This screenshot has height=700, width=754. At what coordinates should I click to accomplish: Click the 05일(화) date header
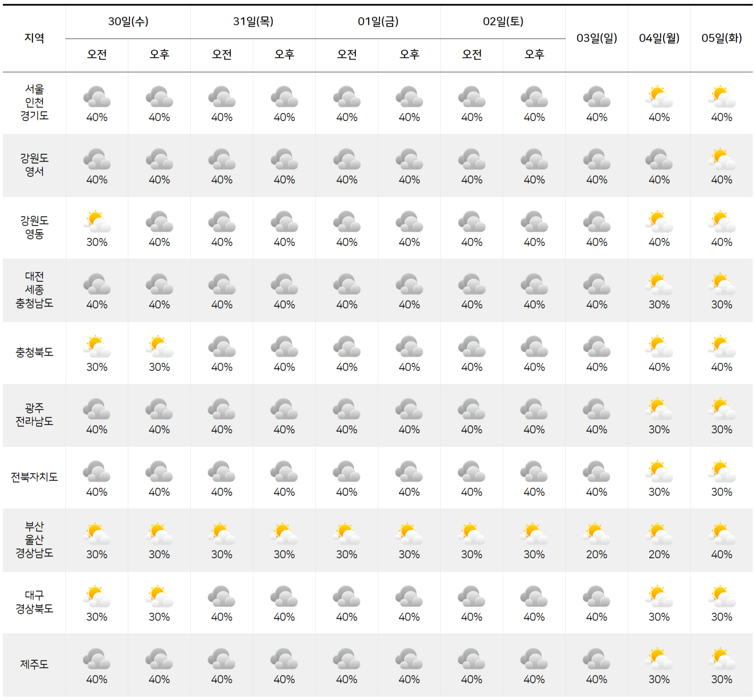coord(722,38)
